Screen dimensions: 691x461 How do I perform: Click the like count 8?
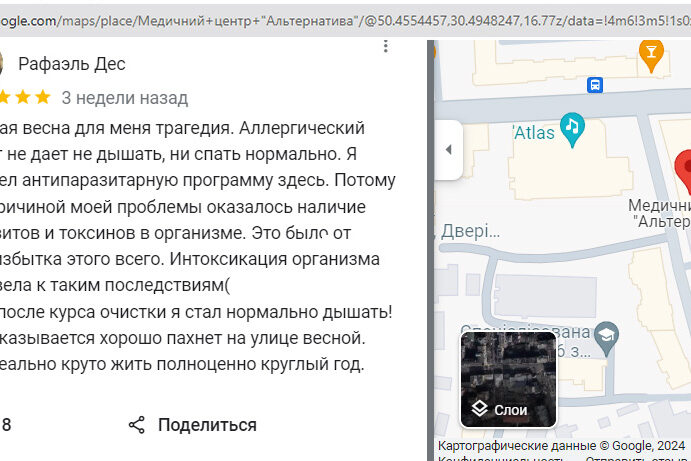[x=7, y=425]
